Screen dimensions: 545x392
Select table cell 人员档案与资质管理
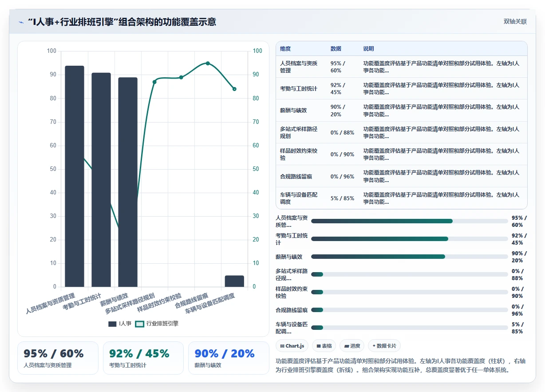[x=301, y=67]
